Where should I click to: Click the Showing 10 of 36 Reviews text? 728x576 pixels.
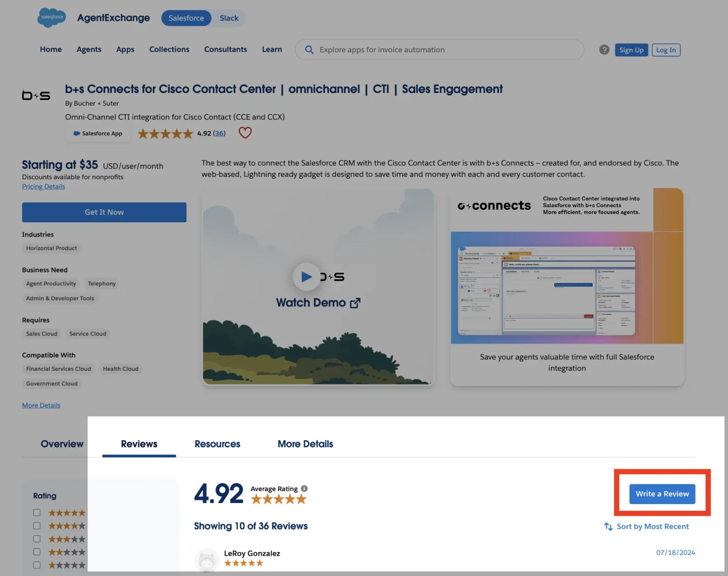251,526
